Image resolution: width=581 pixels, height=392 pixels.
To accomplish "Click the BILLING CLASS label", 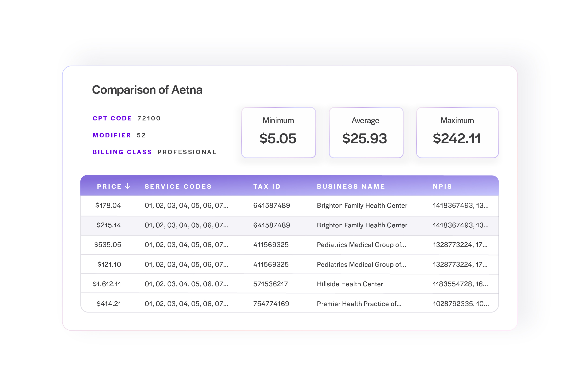I will click(122, 152).
